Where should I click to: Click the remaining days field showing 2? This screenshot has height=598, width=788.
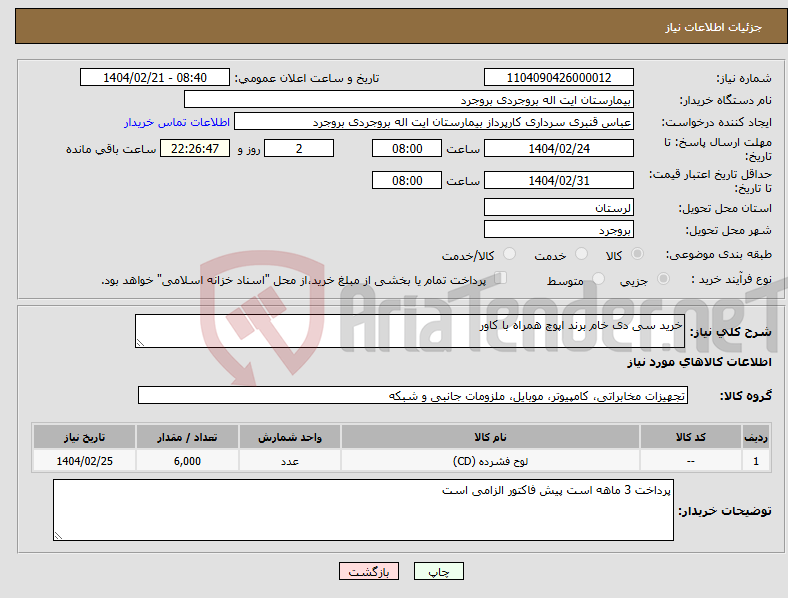click(299, 148)
